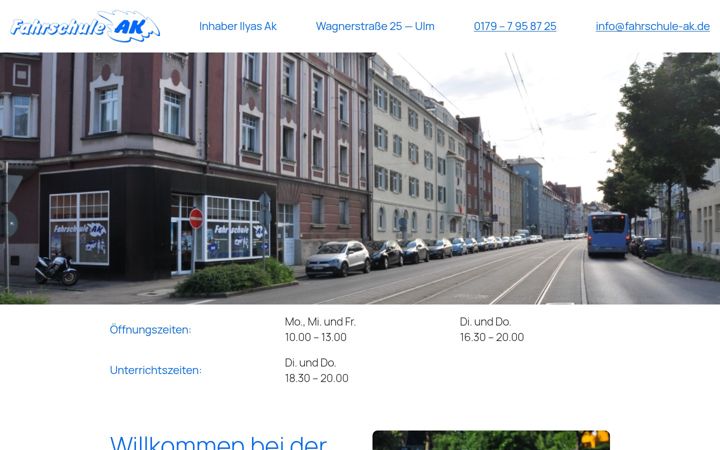Viewport: 720px width, 450px height.
Task: Click the "16.30 – 20.00" hours text
Action: [x=492, y=337]
